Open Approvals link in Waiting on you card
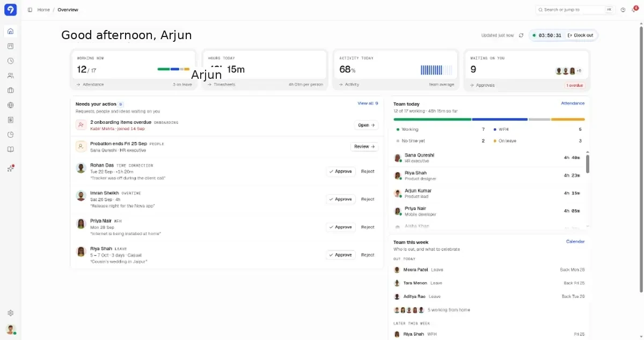This screenshot has height=340, width=644. pyautogui.click(x=482, y=85)
